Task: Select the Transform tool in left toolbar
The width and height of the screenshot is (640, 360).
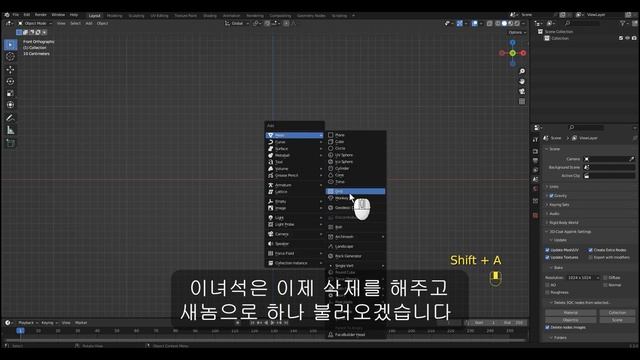Action: 11,105
